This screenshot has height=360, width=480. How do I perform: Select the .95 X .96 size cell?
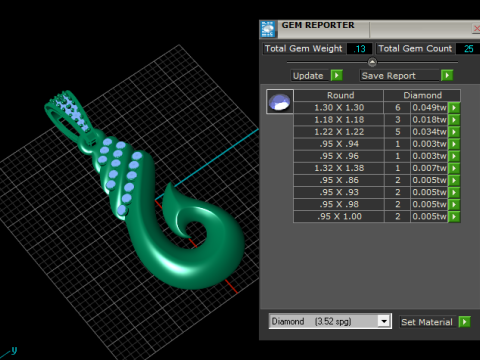pyautogui.click(x=339, y=156)
